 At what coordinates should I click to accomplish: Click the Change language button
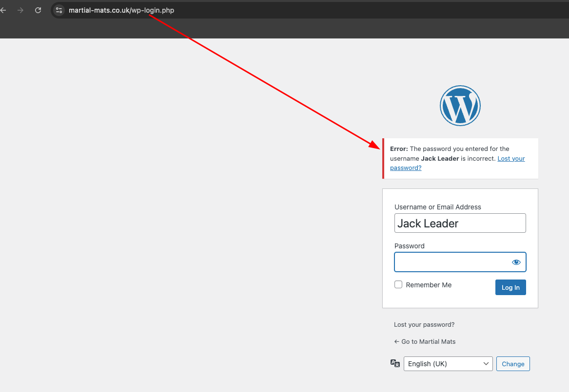pos(513,364)
